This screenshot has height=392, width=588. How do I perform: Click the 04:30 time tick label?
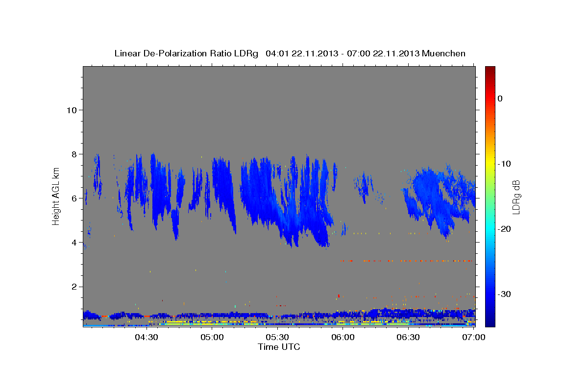(x=146, y=337)
